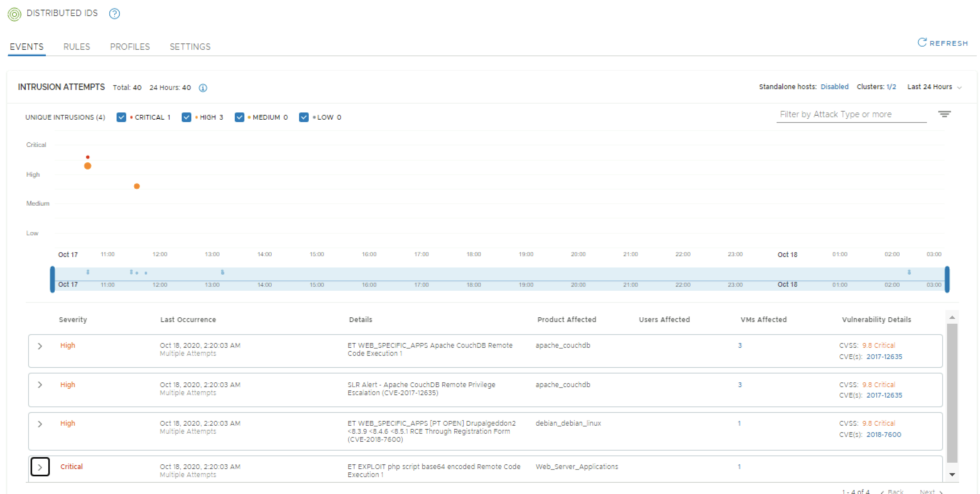Toggle the Medium severity checkbox
This screenshot has height=494, width=980.
point(239,117)
